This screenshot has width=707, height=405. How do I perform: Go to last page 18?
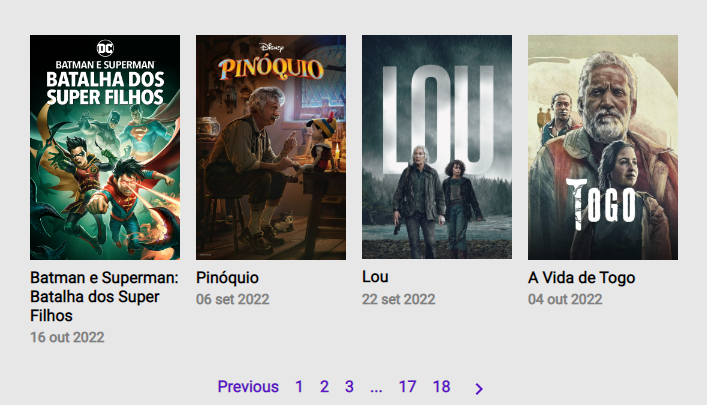coord(441,387)
